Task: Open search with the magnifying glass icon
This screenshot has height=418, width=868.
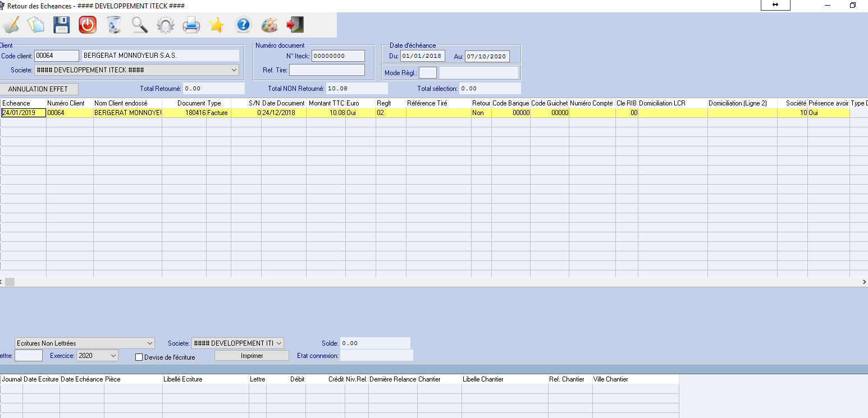Action: pyautogui.click(x=139, y=25)
